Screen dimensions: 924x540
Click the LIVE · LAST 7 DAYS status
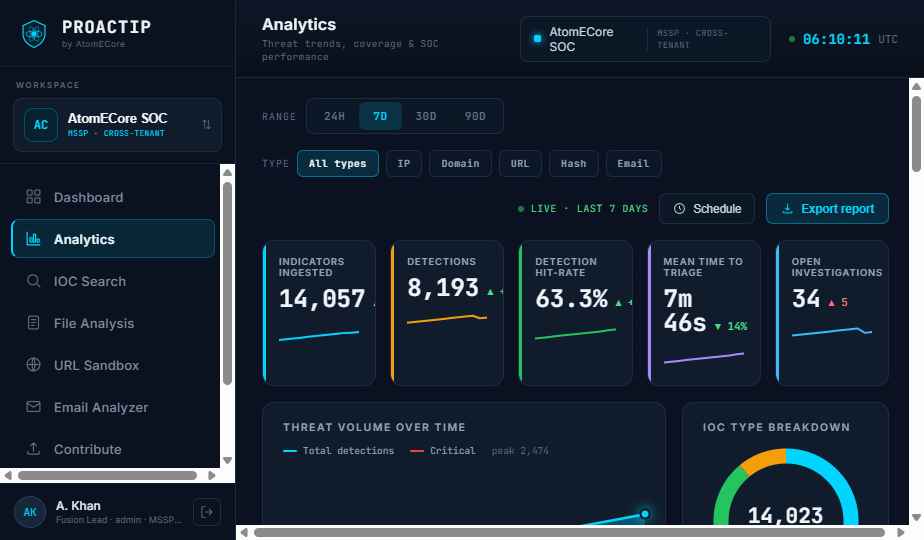(583, 209)
